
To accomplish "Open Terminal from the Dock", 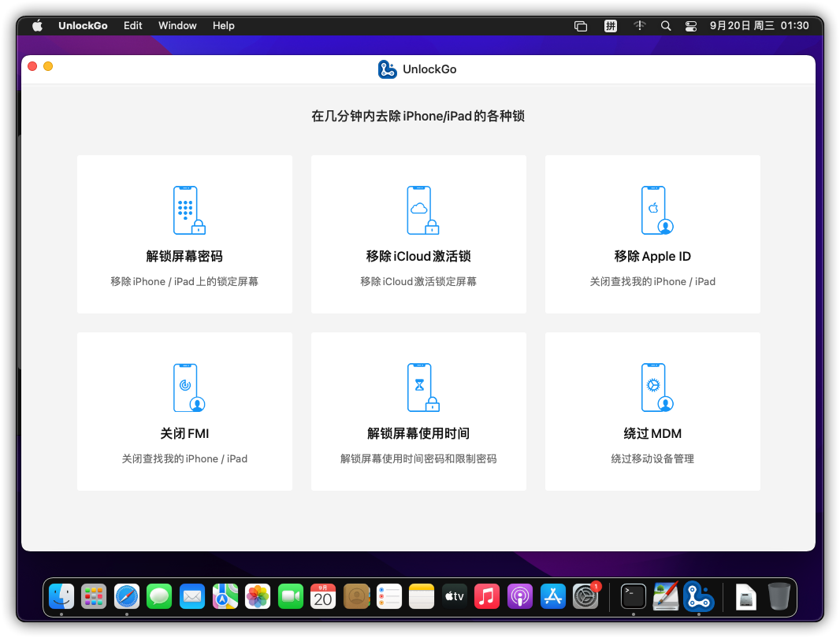I will pyautogui.click(x=634, y=596).
